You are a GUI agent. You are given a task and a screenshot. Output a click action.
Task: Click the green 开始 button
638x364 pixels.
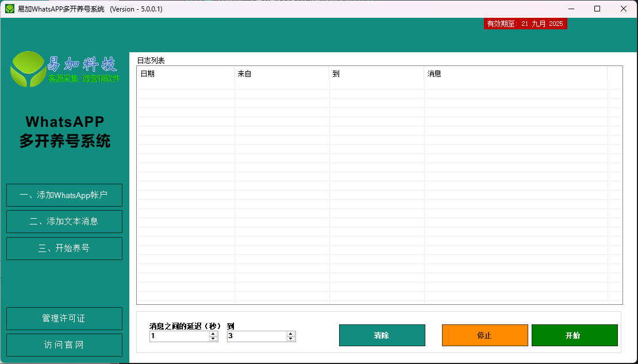pos(575,335)
